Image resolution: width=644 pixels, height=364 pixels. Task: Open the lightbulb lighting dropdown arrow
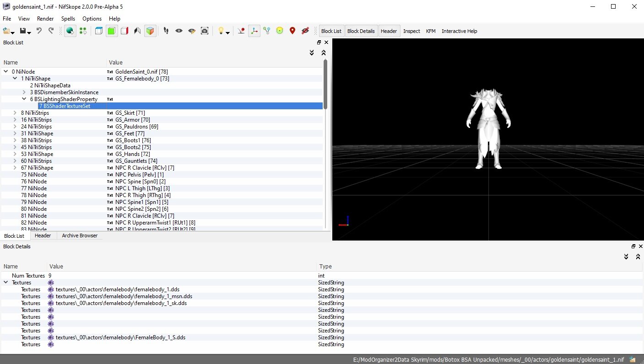[x=228, y=32]
